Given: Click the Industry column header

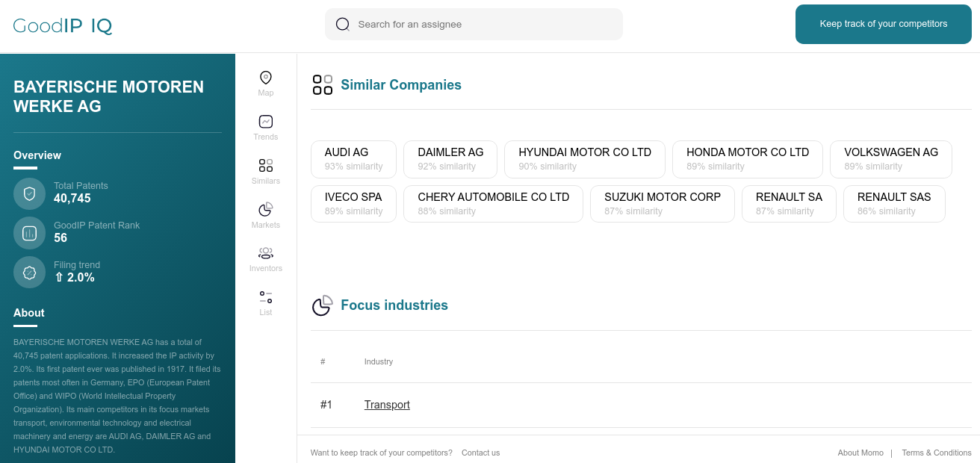Looking at the screenshot, I should tap(379, 361).
